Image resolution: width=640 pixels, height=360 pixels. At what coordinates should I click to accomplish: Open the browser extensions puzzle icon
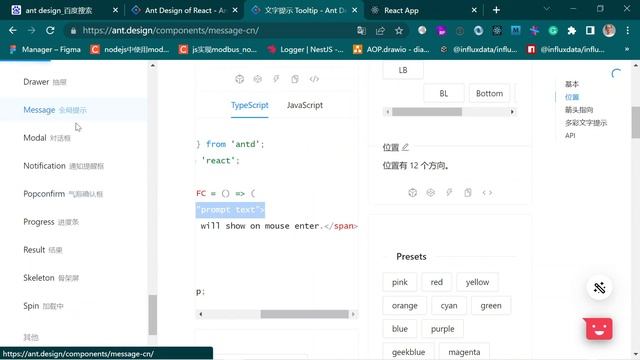pos(571,31)
